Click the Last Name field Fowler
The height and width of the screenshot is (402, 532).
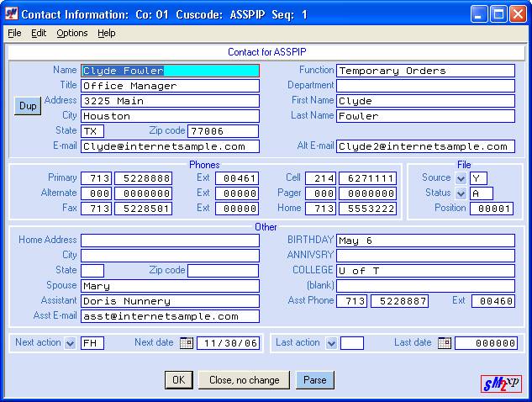coord(426,116)
